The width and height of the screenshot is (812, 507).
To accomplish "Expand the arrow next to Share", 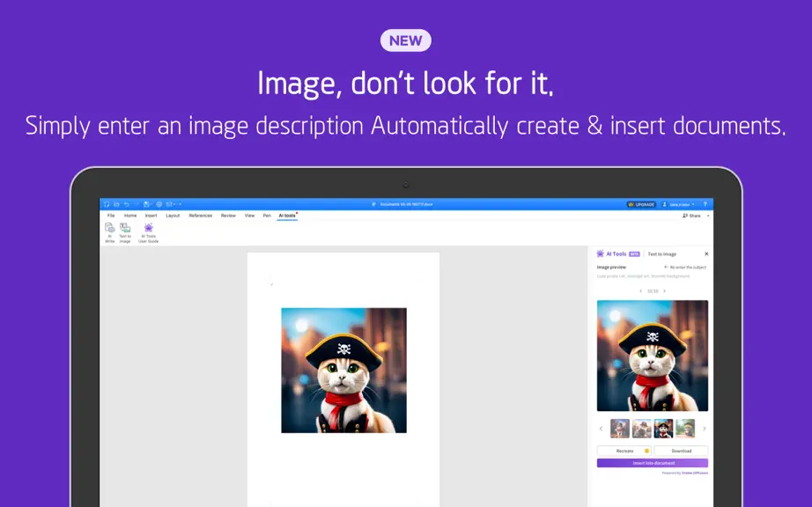I will pyautogui.click(x=708, y=216).
